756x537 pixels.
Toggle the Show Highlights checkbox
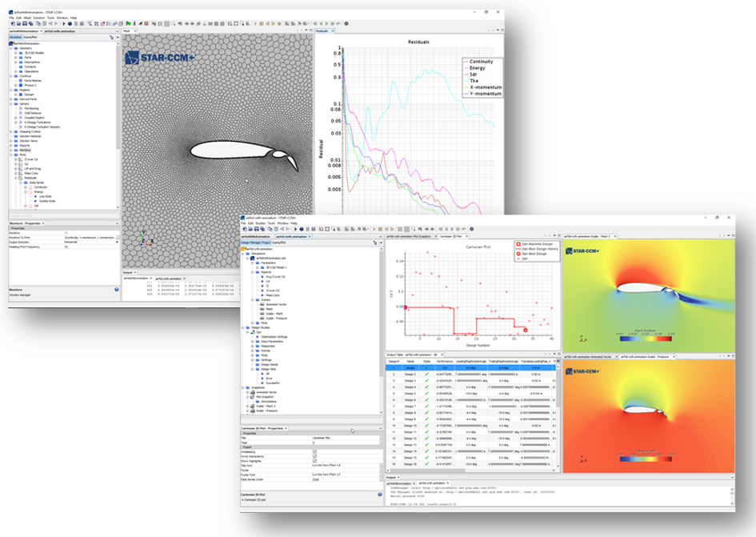314,462
